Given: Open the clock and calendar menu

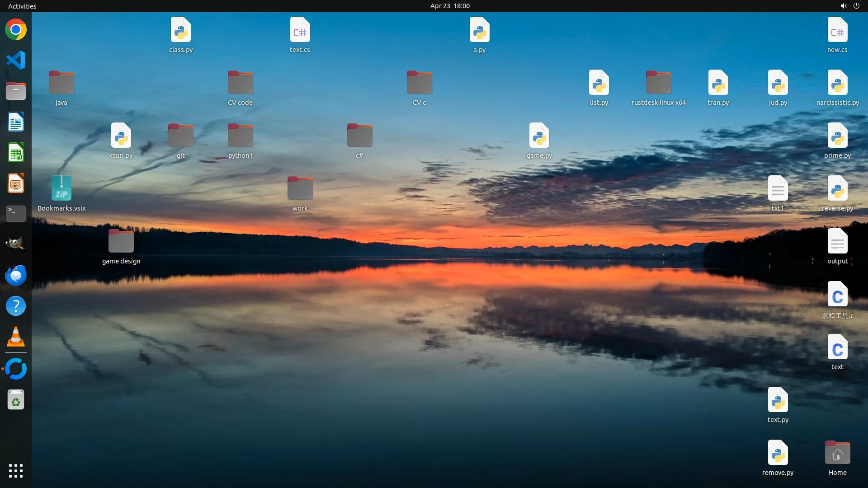Looking at the screenshot, I should pos(449,6).
